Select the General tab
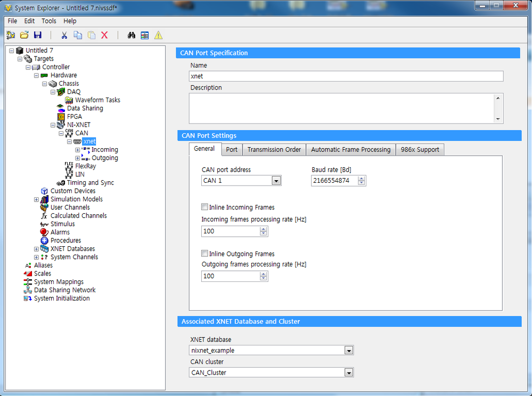 (204, 149)
